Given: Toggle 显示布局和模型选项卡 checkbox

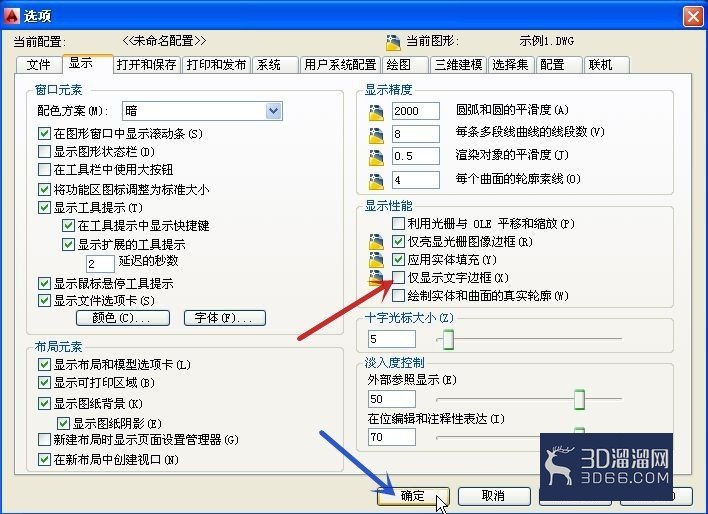Looking at the screenshot, I should (44, 364).
